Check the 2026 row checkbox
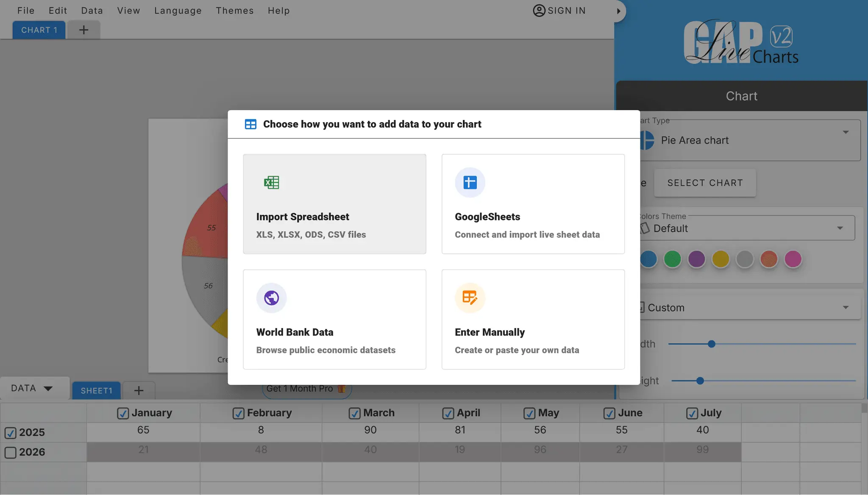The height and width of the screenshot is (495, 868). pos(11,453)
